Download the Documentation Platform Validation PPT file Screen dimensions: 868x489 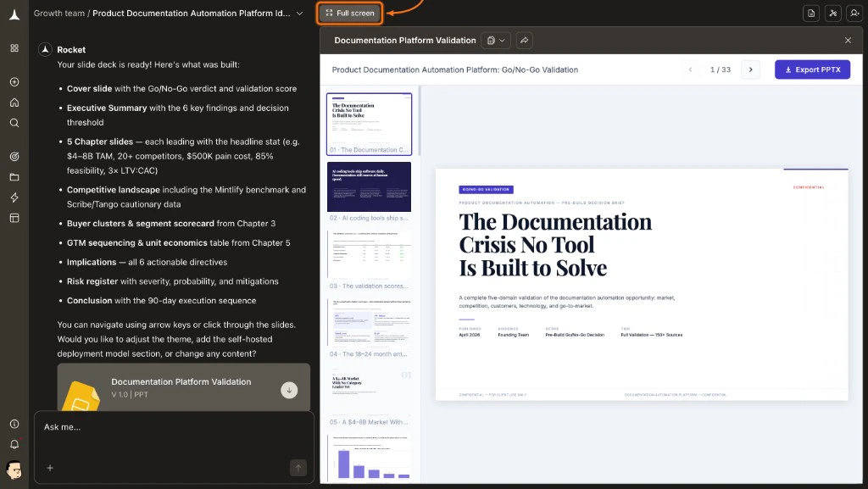(289, 390)
